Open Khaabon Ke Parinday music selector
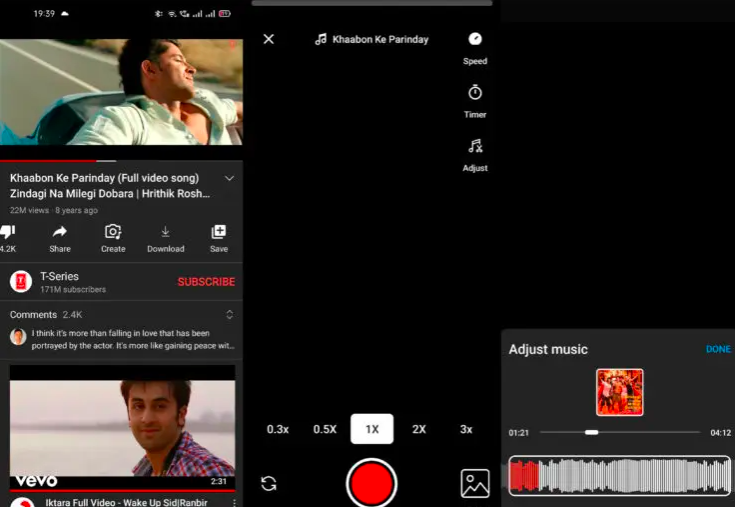The width and height of the screenshot is (735, 507). [372, 39]
